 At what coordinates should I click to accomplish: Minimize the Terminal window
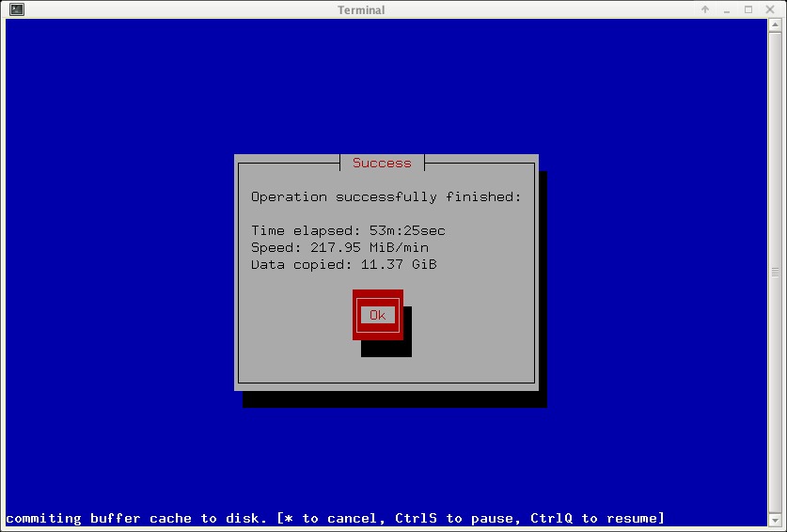[727, 9]
